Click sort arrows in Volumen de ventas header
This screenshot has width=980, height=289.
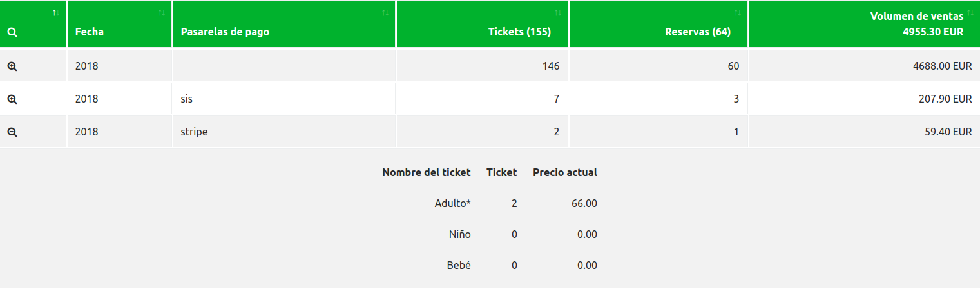click(x=971, y=12)
